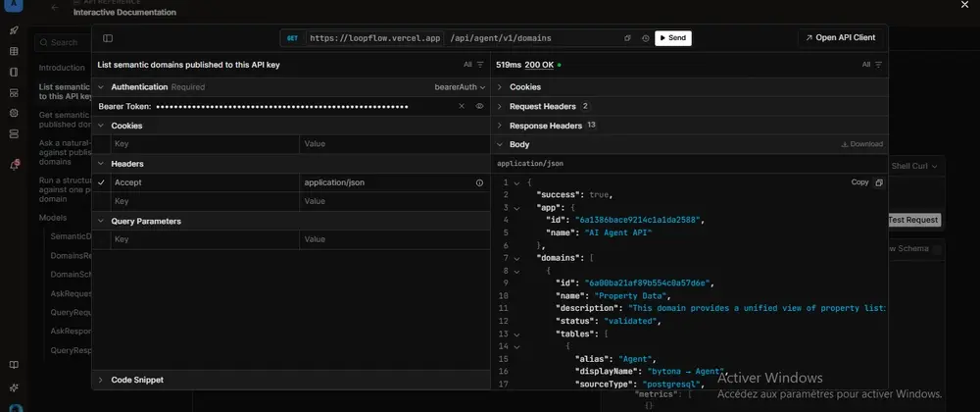The width and height of the screenshot is (980, 412).
Task: Open the gear-like icon in the left sidebar
Action: [x=14, y=113]
